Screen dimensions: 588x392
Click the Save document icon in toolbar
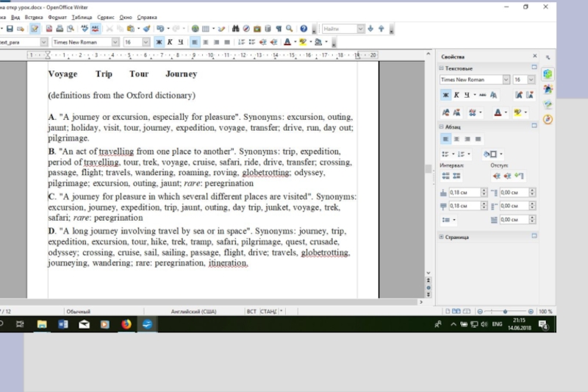(10, 29)
